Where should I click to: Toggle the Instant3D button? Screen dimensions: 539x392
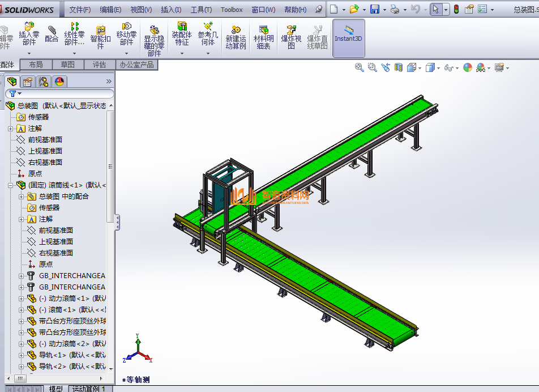[x=348, y=38]
